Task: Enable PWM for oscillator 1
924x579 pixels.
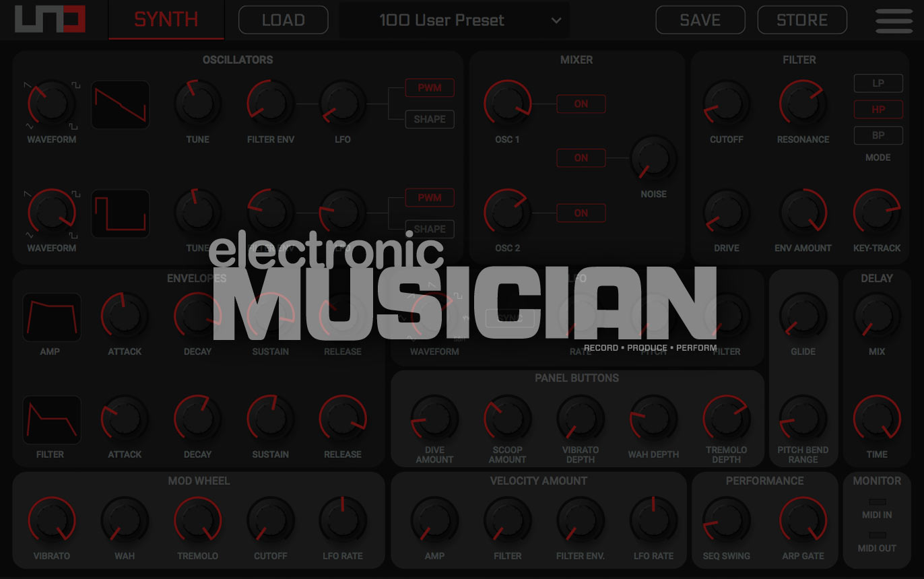Action: [x=429, y=88]
